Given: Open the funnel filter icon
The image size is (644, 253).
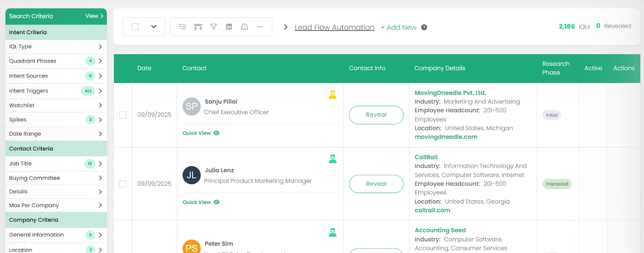Looking at the screenshot, I should 214,27.
